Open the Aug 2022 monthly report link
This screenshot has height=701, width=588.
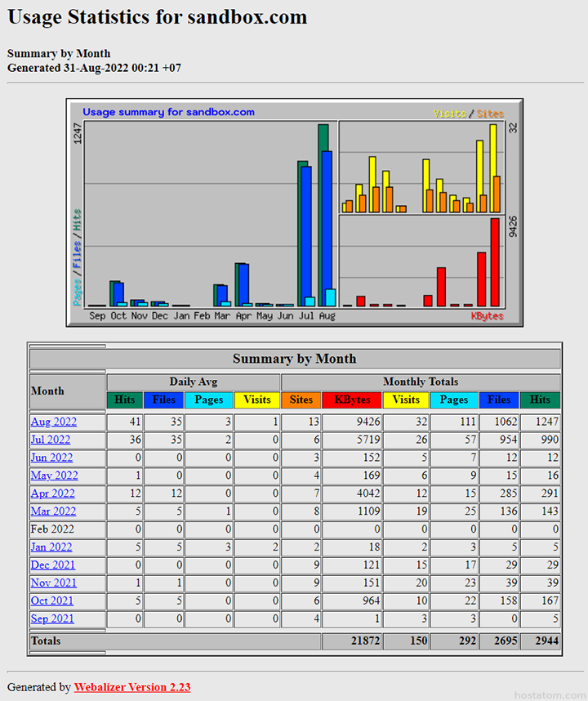(x=54, y=422)
